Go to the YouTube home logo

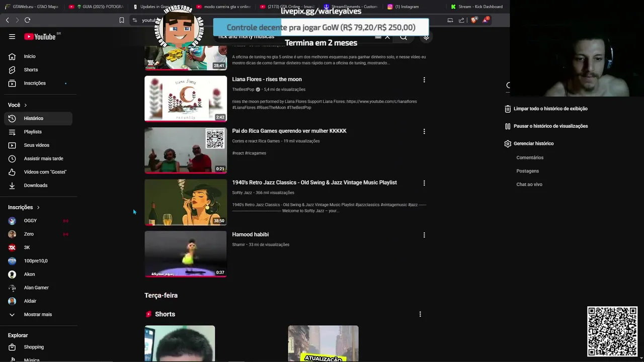click(x=40, y=37)
